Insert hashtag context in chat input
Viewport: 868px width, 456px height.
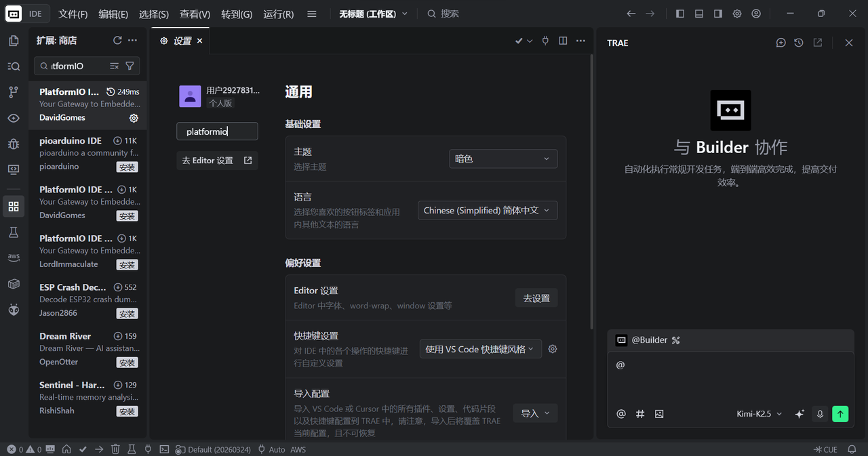point(640,414)
